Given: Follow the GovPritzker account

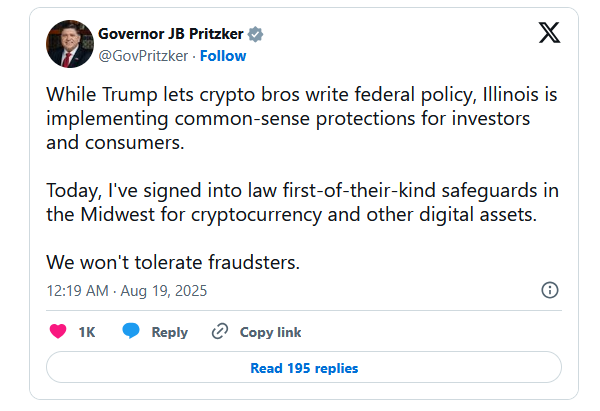Looking at the screenshot, I should tap(223, 56).
